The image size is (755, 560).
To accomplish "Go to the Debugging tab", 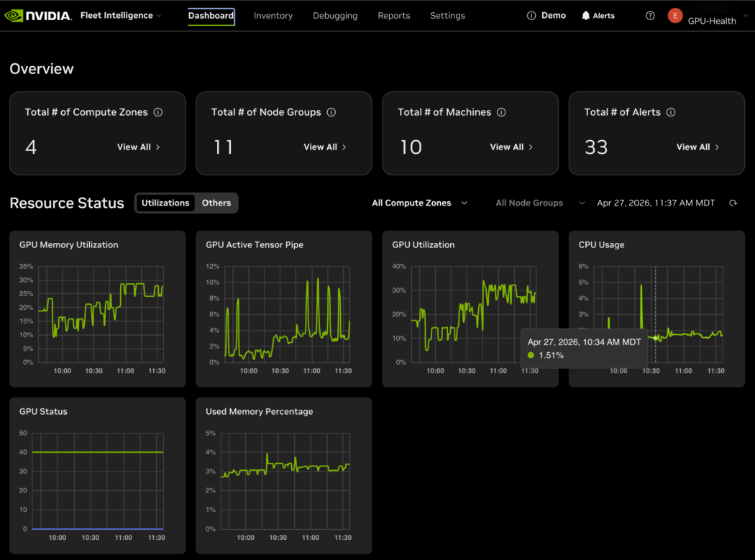I will 335,16.
